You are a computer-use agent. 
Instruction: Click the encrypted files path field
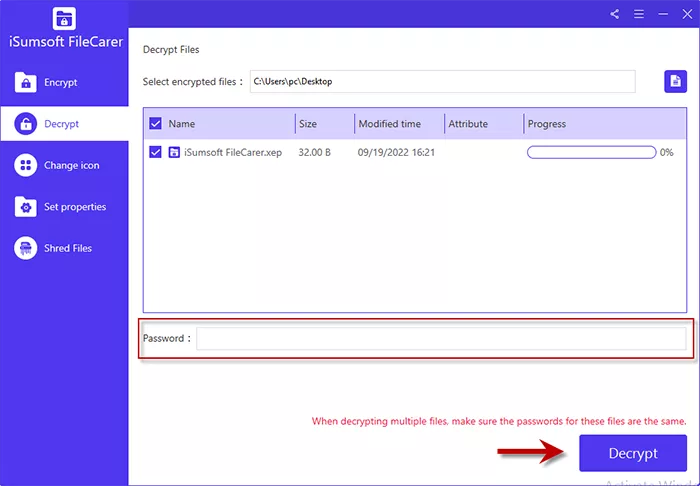442,82
